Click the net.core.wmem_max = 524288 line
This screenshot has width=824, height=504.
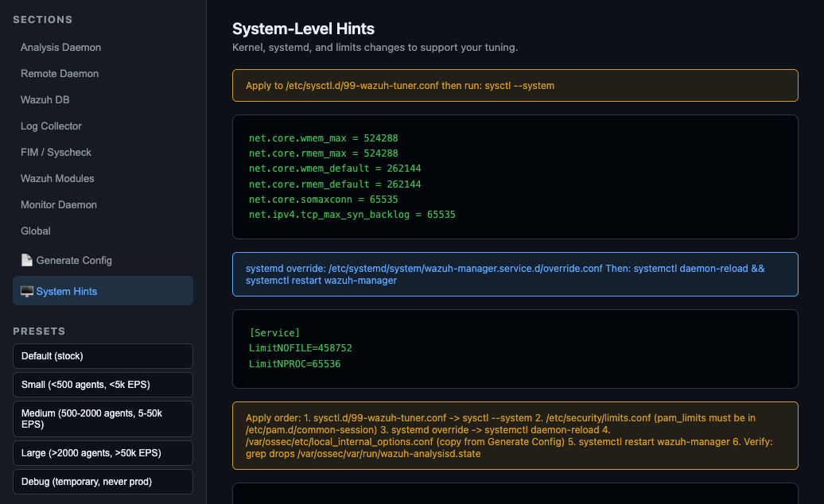tap(323, 138)
